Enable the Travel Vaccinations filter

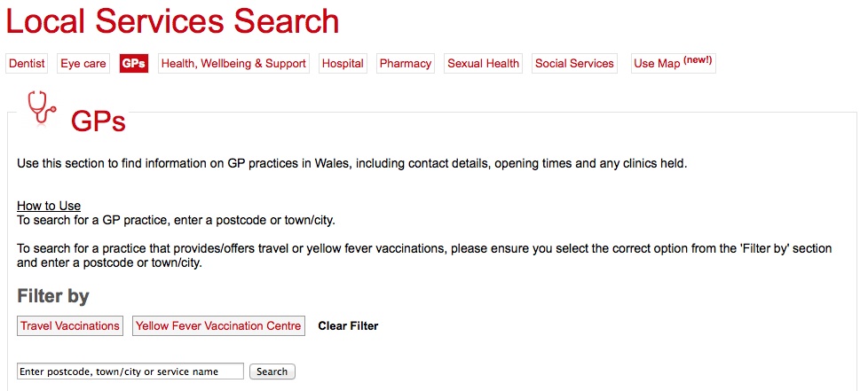tap(70, 325)
